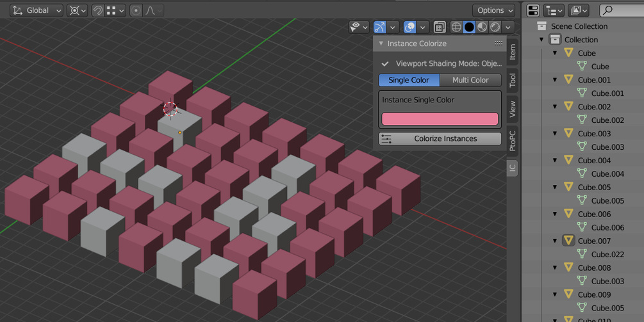Click the highlighted Cube.007 object icon
The height and width of the screenshot is (322, 644).
(x=568, y=241)
